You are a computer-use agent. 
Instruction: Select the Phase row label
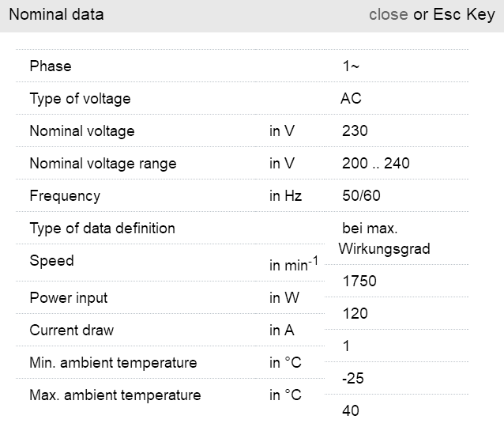(50, 66)
